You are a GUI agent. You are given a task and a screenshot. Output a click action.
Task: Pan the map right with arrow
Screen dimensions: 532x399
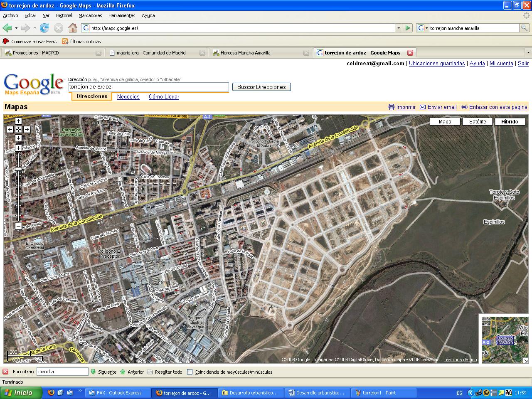point(27,129)
